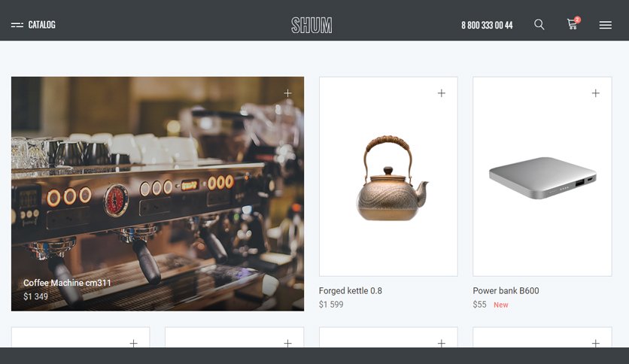Select the copper kettle product image
This screenshot has height=364, width=629.
pyautogui.click(x=391, y=178)
